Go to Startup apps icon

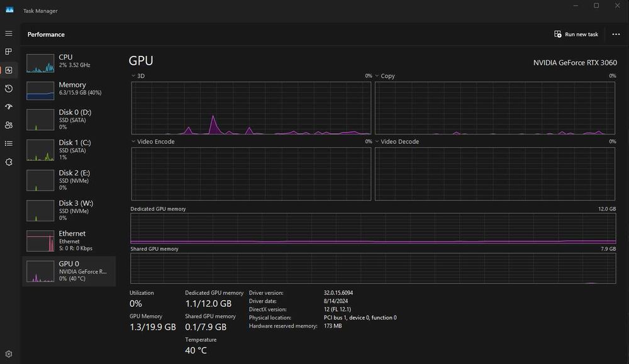click(x=9, y=107)
